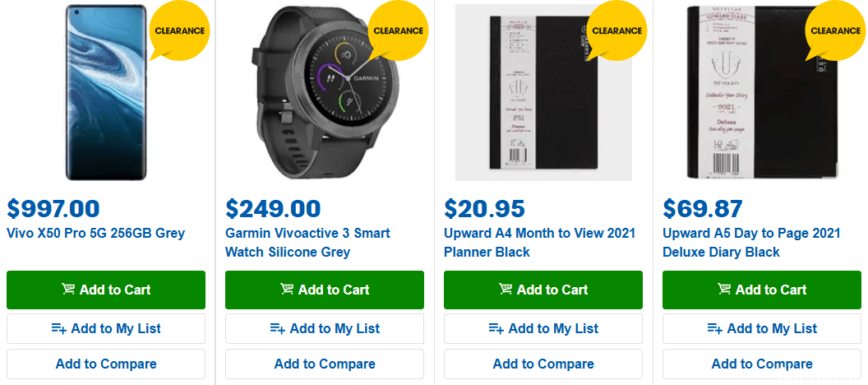This screenshot has width=868, height=385.
Task: Add Garmin Vivoactive 3 to Compare
Action: [x=325, y=364]
